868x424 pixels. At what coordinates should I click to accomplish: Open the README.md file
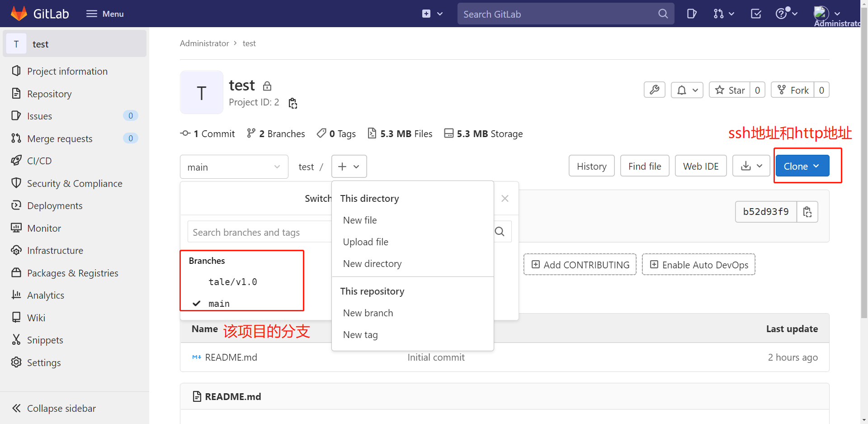tap(231, 357)
